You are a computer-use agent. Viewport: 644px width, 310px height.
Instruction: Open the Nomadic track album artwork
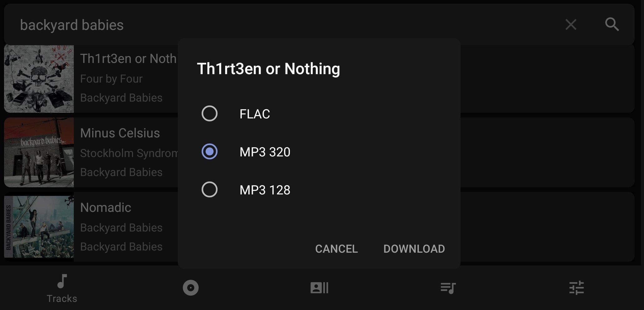(x=39, y=227)
